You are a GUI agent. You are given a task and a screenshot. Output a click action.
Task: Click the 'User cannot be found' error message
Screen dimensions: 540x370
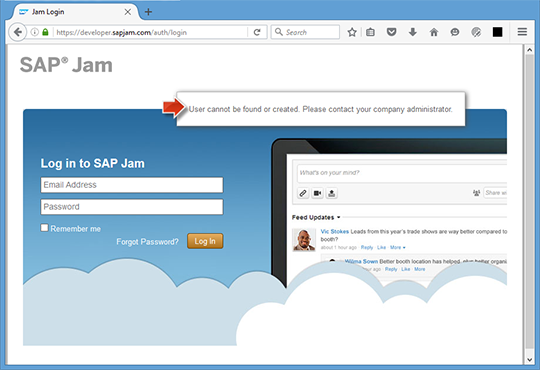(x=320, y=109)
